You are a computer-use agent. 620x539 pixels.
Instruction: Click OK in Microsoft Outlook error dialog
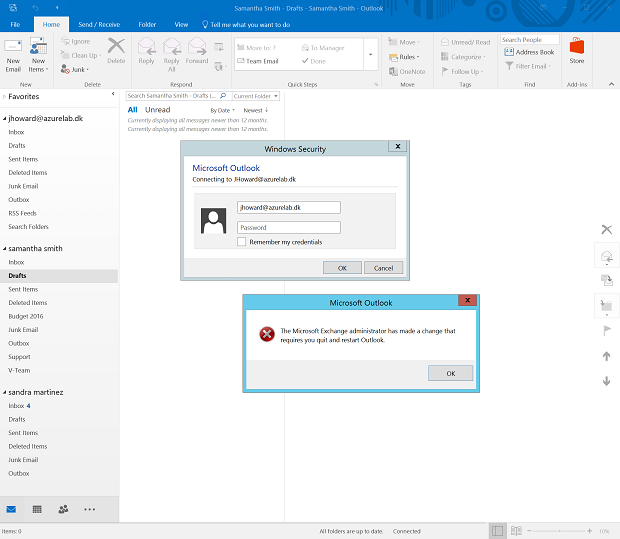[450, 373]
